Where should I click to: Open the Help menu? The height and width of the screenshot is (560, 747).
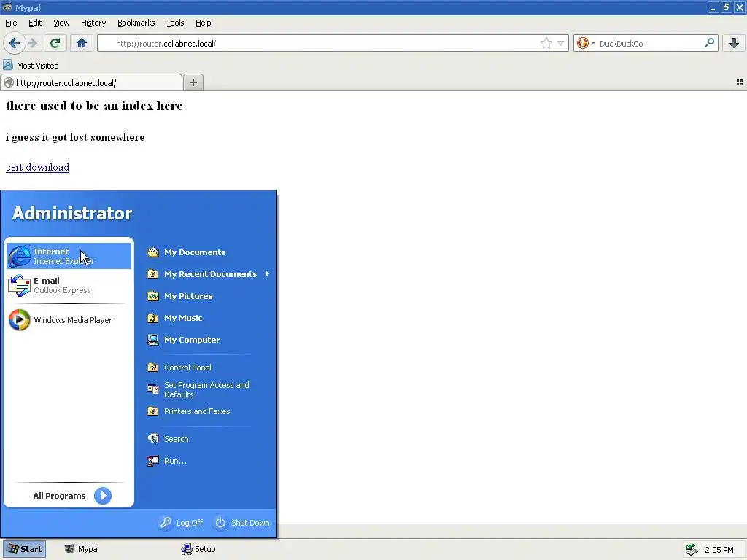tap(204, 23)
